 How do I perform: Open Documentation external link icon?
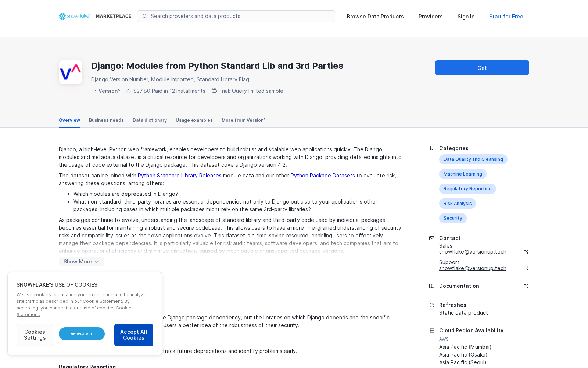(526, 286)
